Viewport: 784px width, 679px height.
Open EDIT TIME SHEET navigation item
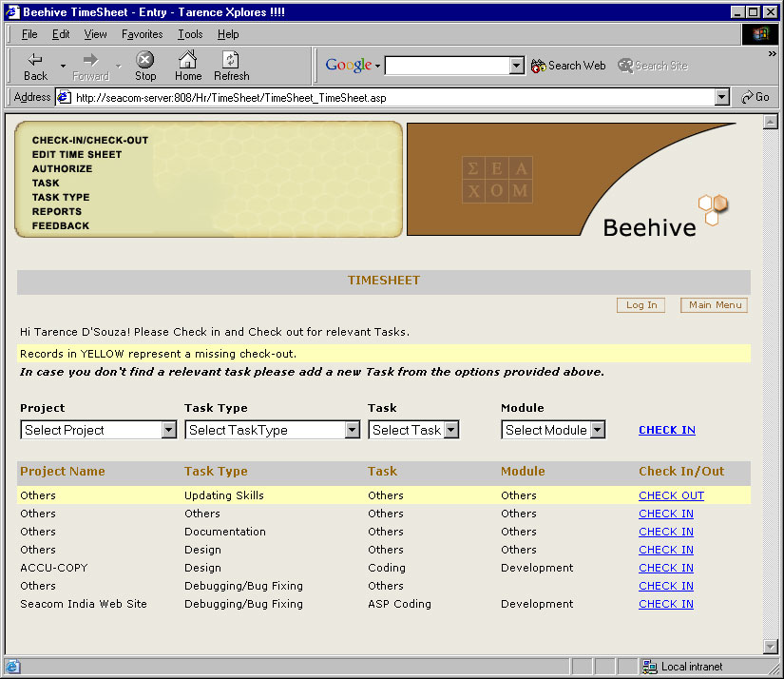77,155
